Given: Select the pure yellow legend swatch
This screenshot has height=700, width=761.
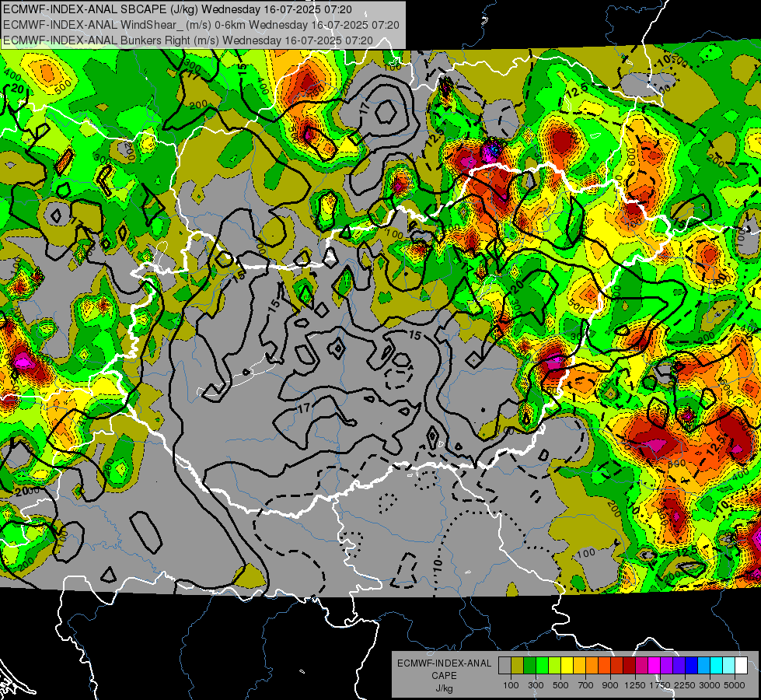Looking at the screenshot, I should [567, 666].
